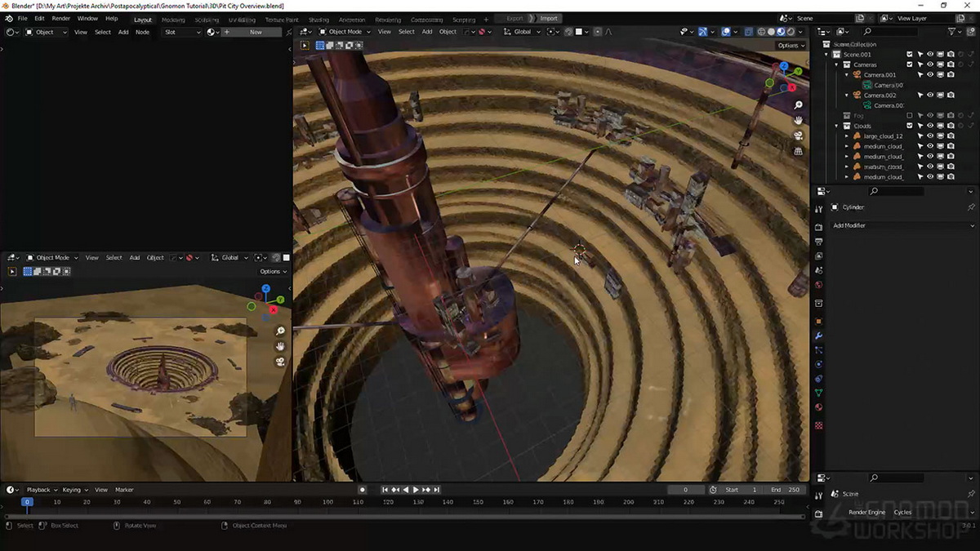980x551 pixels.
Task: Open the Output properties tab (printer icon)
Action: point(818,242)
